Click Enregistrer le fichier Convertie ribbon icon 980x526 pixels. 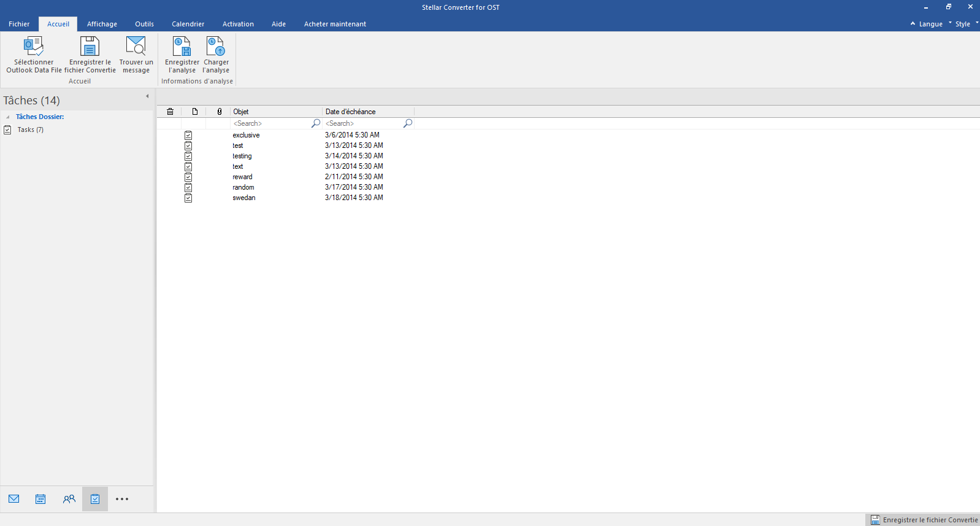coord(90,46)
